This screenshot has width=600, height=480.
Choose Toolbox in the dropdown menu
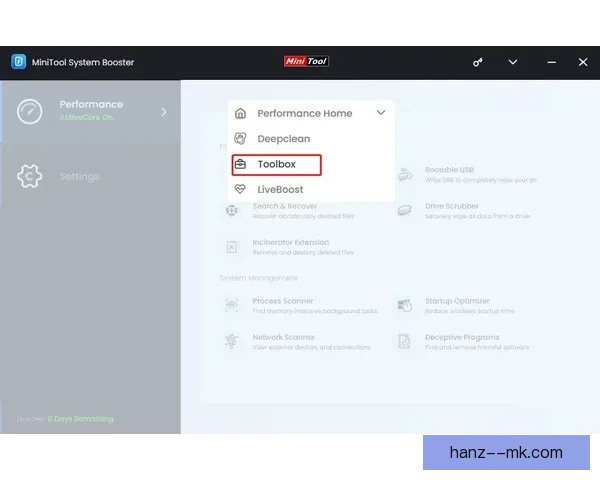pos(276,165)
